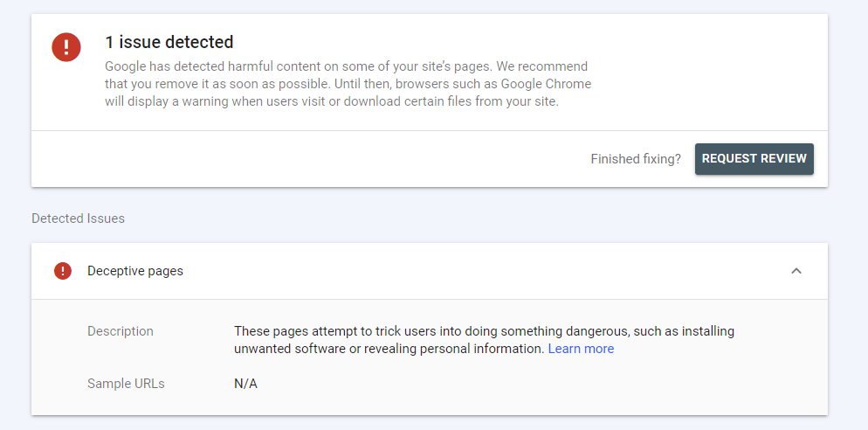
Task: Click the large red issue alert icon
Action: pos(66,47)
